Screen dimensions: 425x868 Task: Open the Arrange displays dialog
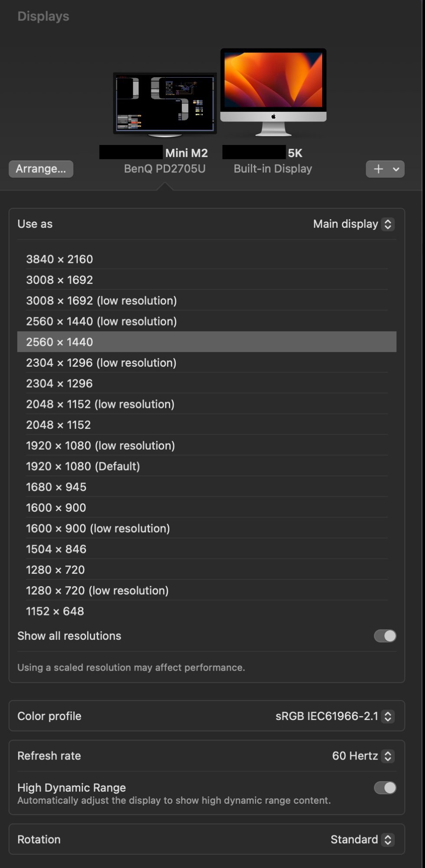point(41,169)
